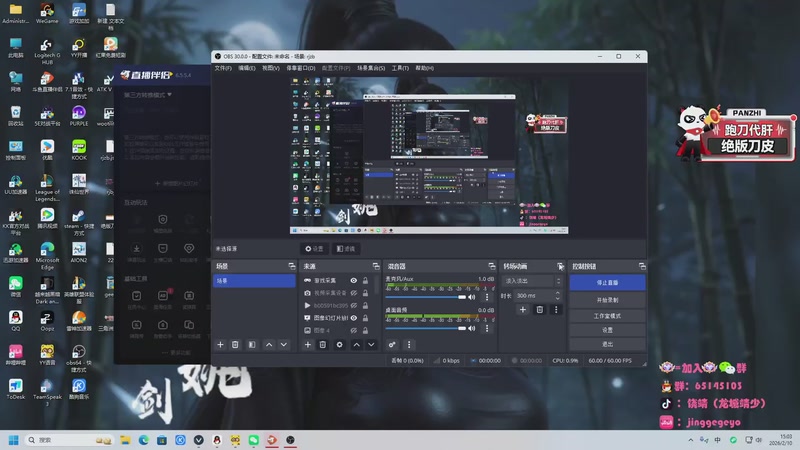Open Settings from Controls panel
This screenshot has height=450, width=800.
[607, 330]
